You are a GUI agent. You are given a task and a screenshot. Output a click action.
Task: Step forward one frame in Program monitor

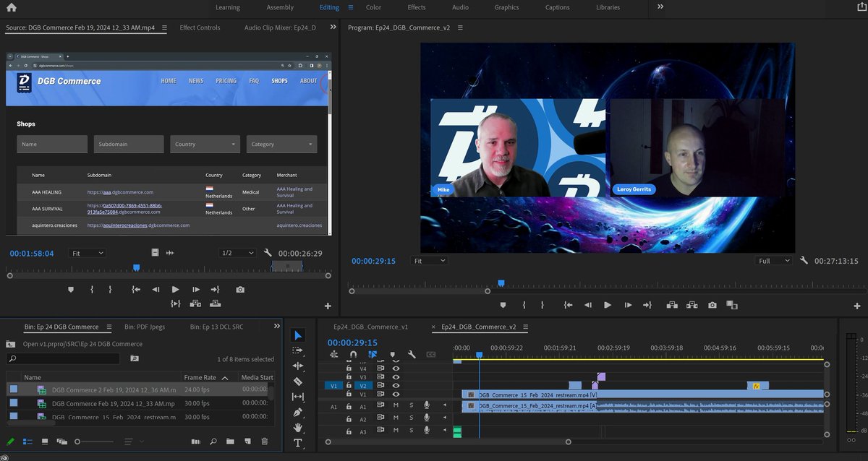point(627,305)
